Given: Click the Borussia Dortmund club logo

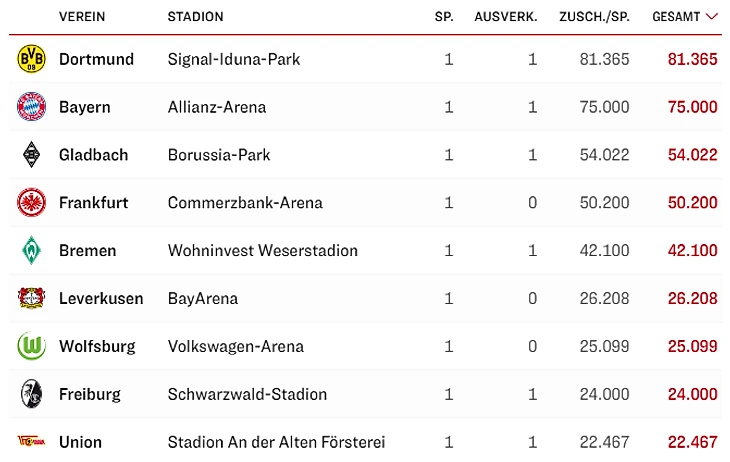Looking at the screenshot, I should [32, 59].
